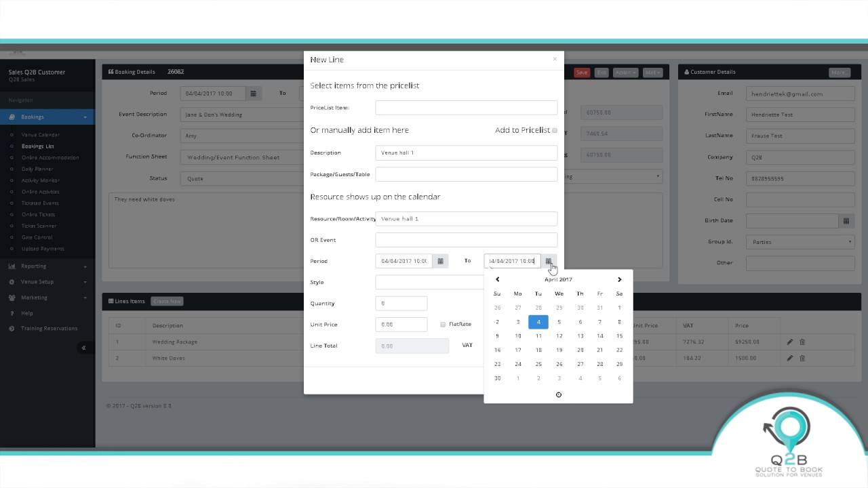Open Help from the sidebar
This screenshot has width=868, height=488.
point(27,313)
